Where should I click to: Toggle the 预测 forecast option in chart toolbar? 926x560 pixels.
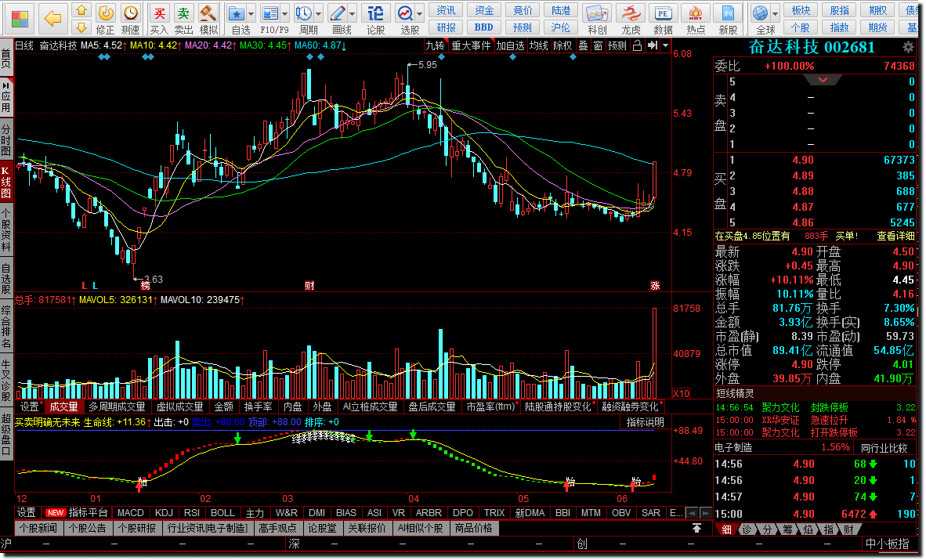click(x=617, y=45)
